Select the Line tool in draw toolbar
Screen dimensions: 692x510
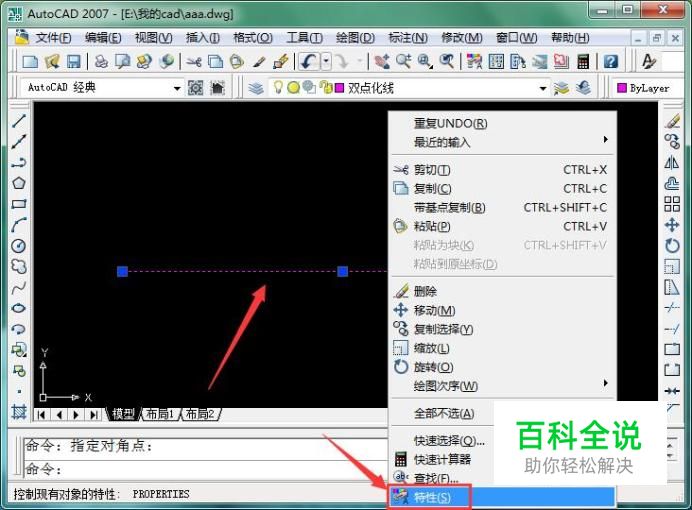[19, 120]
